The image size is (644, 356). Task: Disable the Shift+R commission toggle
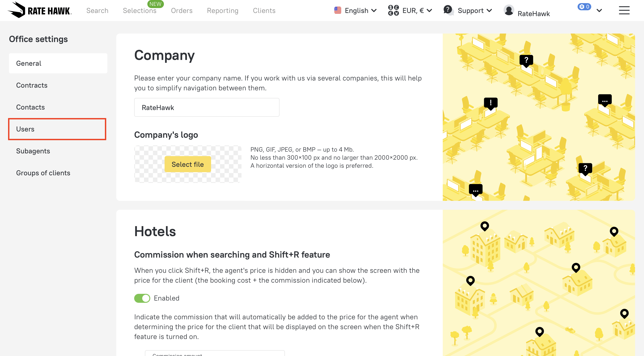pyautogui.click(x=142, y=298)
